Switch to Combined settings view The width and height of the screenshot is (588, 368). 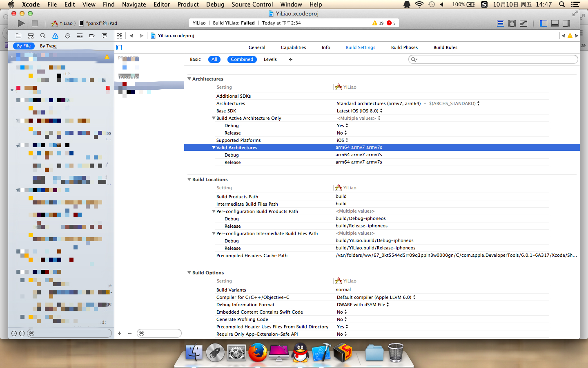(x=242, y=59)
